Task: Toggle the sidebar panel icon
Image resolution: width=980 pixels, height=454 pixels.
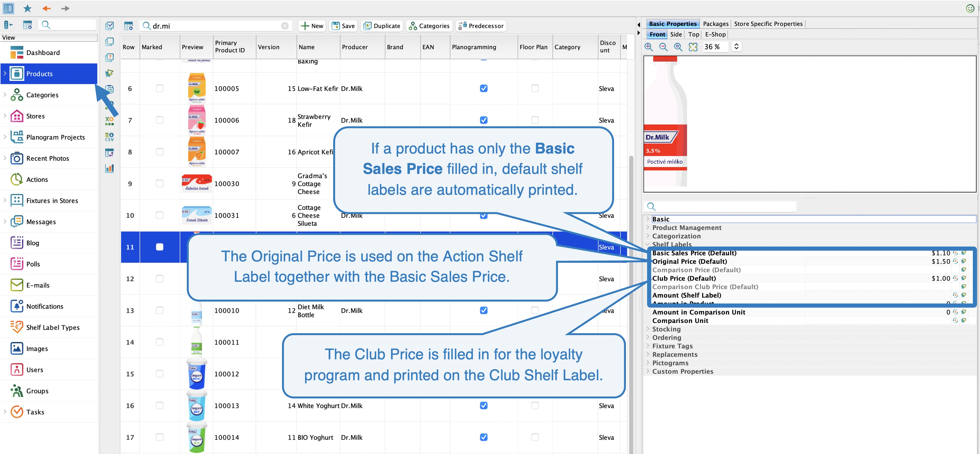Action: click(8, 8)
